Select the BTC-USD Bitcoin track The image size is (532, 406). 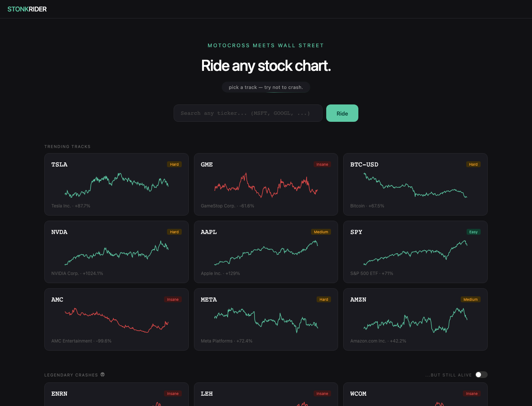pyautogui.click(x=415, y=184)
